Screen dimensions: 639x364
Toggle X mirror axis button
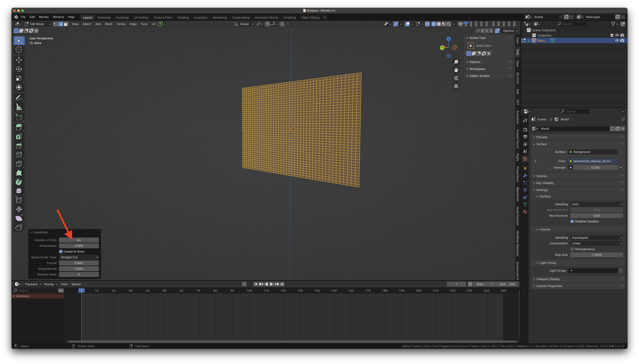[x=482, y=31]
